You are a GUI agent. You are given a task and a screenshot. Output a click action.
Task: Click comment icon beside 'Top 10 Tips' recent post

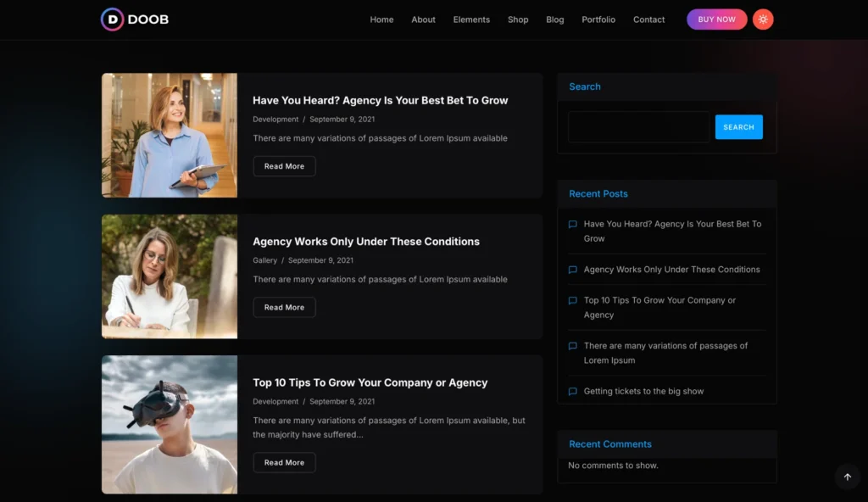coord(573,301)
